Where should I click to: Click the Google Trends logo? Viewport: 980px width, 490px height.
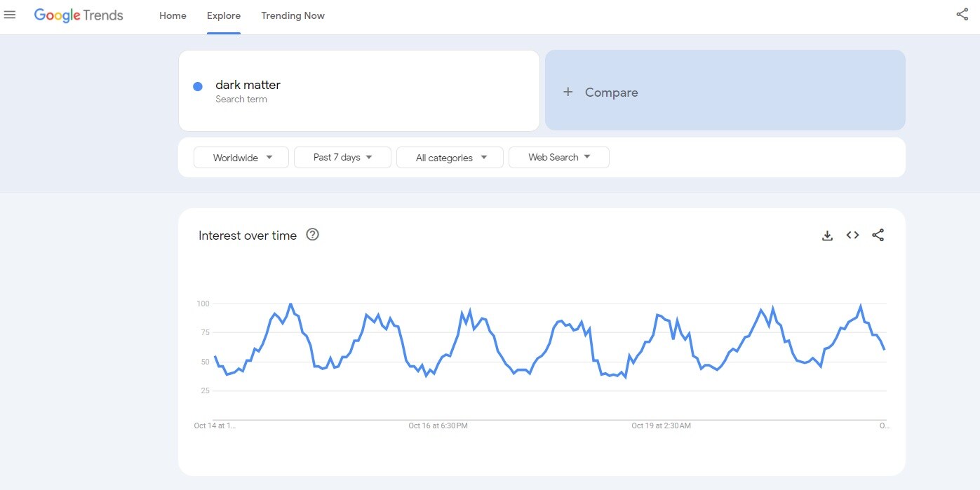[79, 15]
